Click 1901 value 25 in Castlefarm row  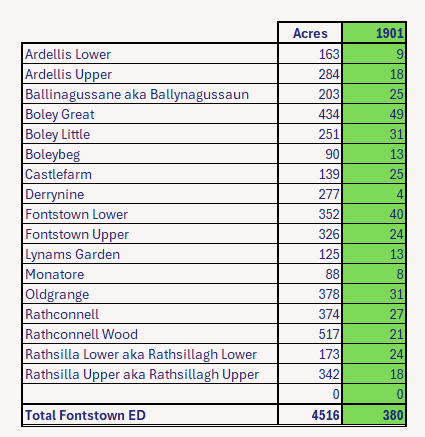click(x=374, y=174)
